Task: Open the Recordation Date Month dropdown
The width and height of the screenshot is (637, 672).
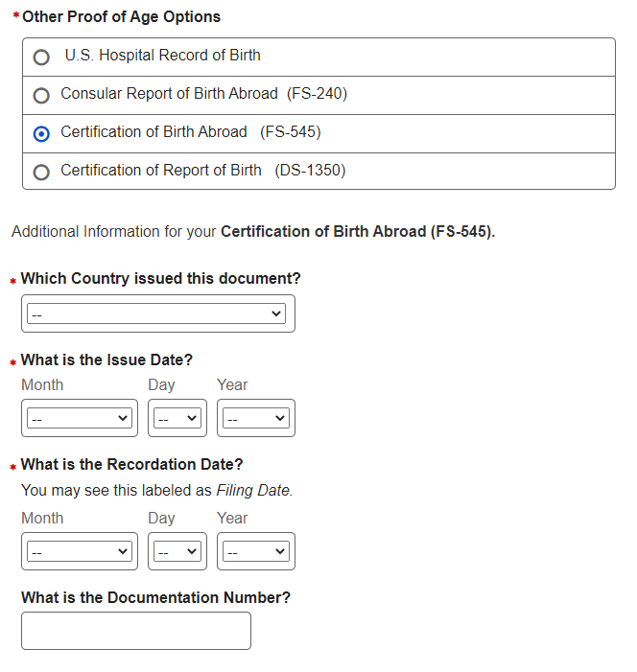Action: [79, 551]
